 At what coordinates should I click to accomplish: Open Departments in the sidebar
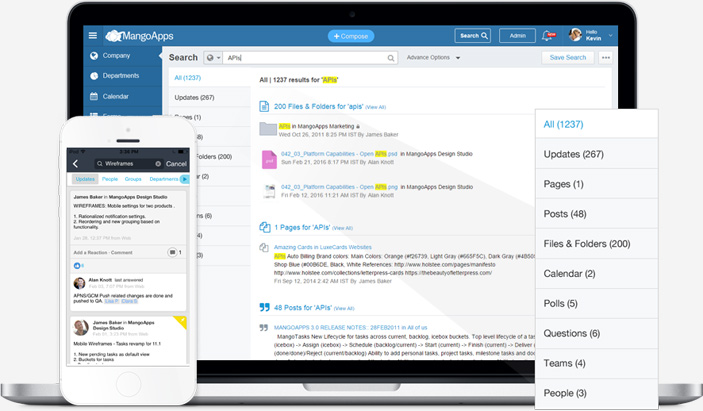tap(121, 76)
